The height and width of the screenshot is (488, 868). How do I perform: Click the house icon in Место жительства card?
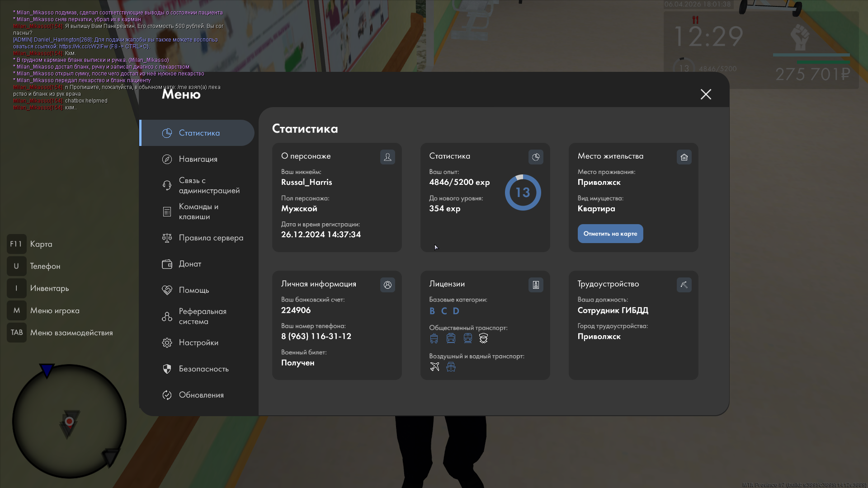(x=684, y=157)
